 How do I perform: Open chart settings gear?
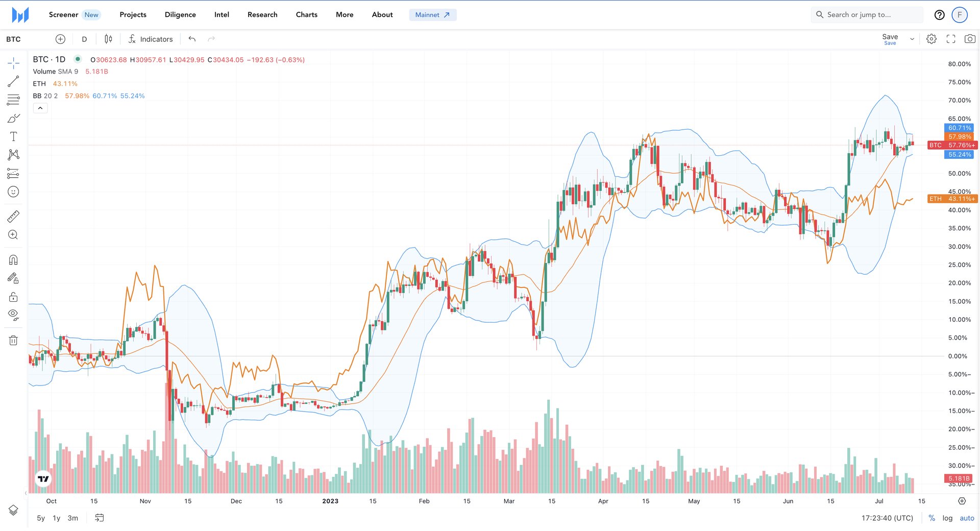coord(932,39)
